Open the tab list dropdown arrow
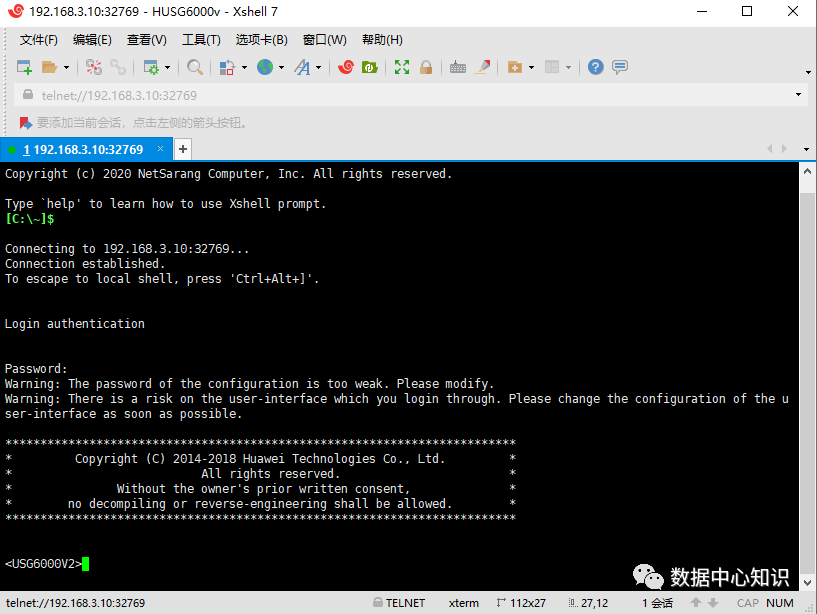Screen dimensions: 817x614 (x=806, y=149)
